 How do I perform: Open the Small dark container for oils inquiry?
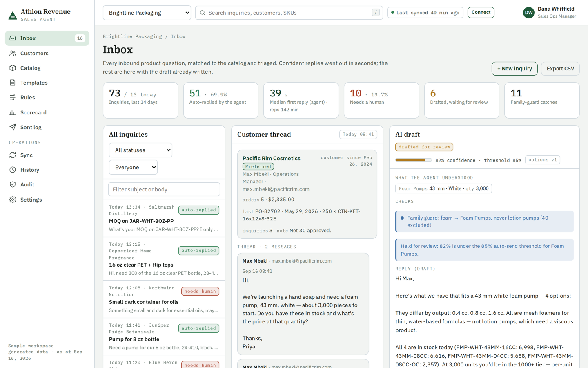point(164,299)
